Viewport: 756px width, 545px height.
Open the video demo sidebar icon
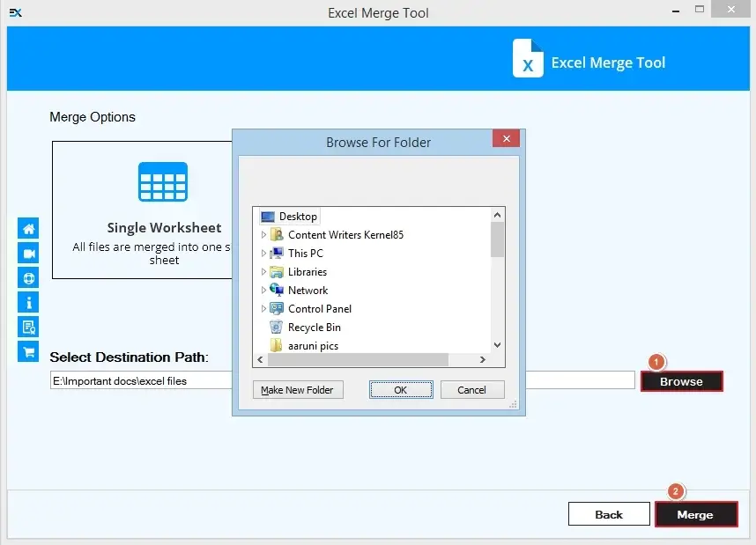(28, 253)
